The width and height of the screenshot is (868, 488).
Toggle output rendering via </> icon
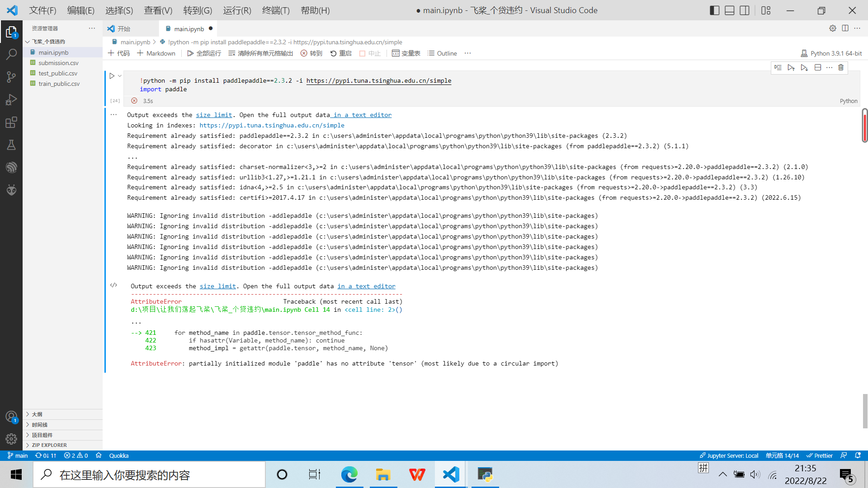(113, 285)
